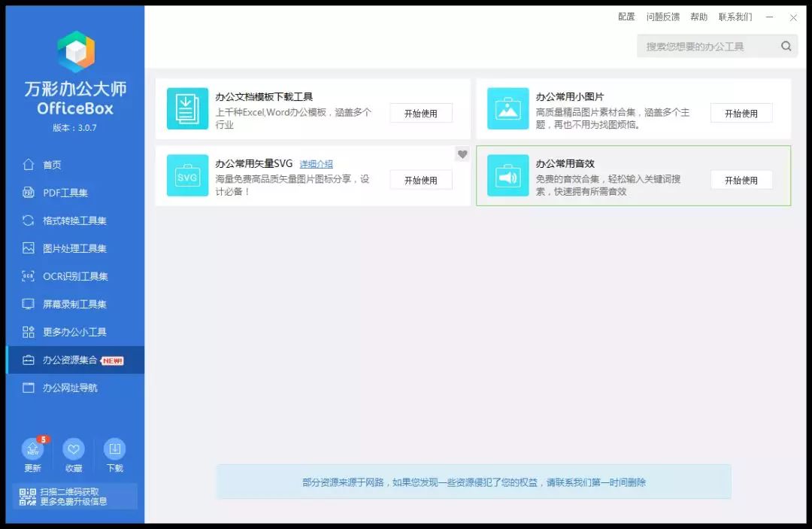Click the 办公文档模板下载工具 document icon
Viewport: 812px width, 529px height.
(x=187, y=109)
